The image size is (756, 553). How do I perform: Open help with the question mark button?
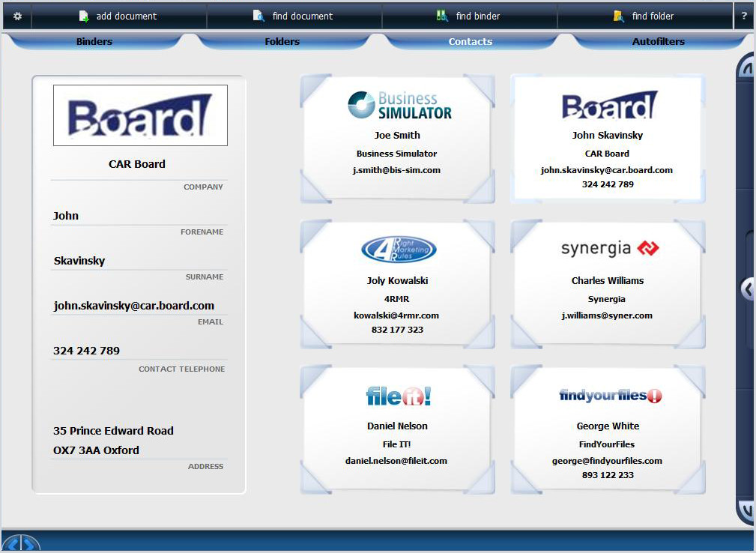click(744, 16)
